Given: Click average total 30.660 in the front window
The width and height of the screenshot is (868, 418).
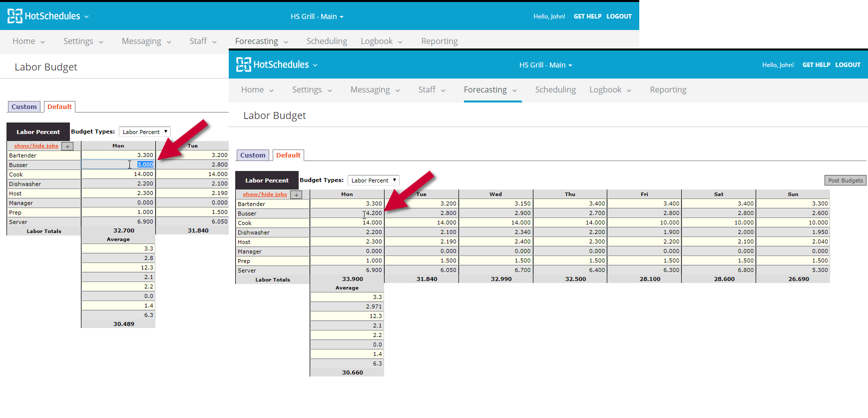Looking at the screenshot, I should click(353, 373).
